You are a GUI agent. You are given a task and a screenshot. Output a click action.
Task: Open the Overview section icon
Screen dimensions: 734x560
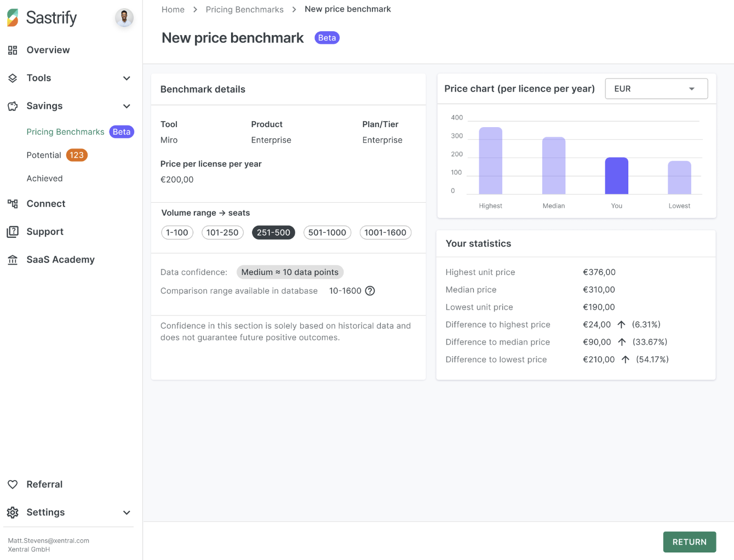pyautogui.click(x=13, y=50)
